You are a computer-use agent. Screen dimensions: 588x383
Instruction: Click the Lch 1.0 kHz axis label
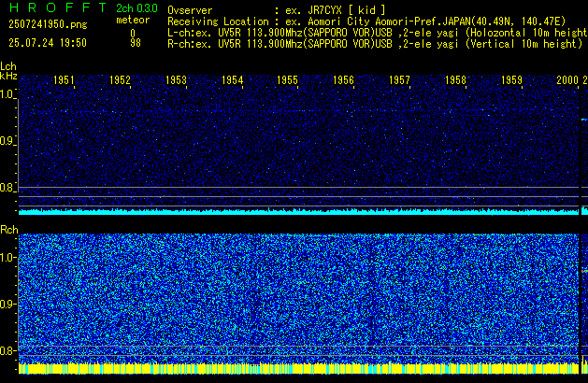click(7, 94)
